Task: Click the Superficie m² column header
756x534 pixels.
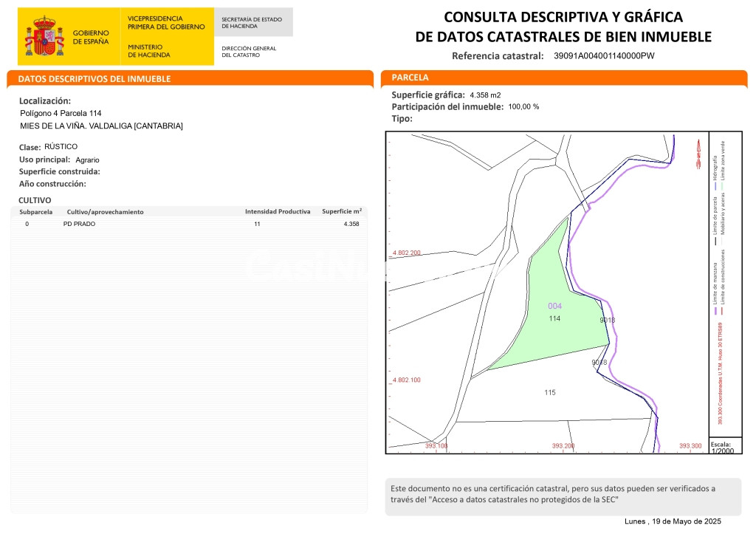Action: point(341,212)
